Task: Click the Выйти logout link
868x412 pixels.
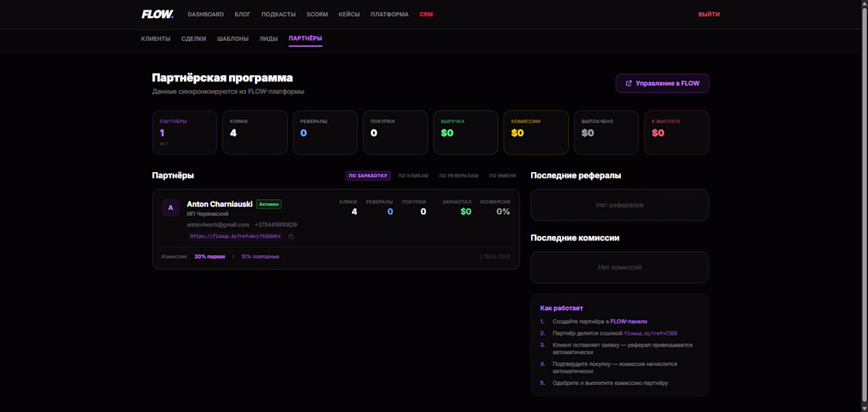Action: pos(709,14)
